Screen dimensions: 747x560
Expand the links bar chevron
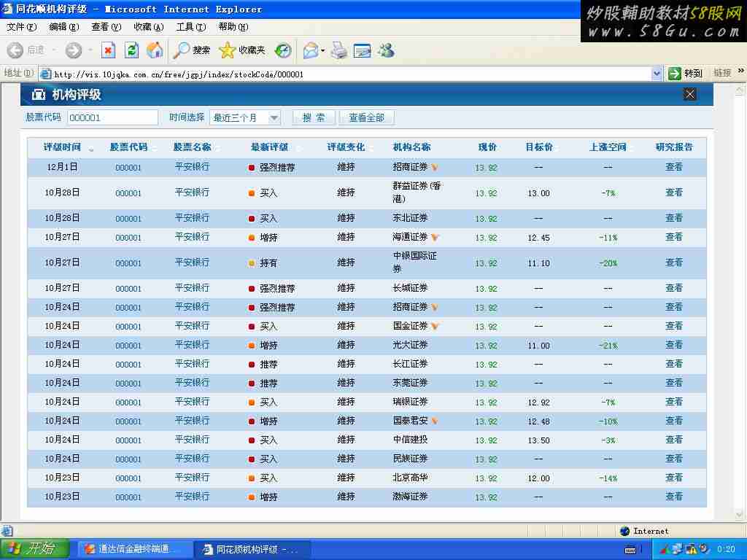tap(741, 71)
